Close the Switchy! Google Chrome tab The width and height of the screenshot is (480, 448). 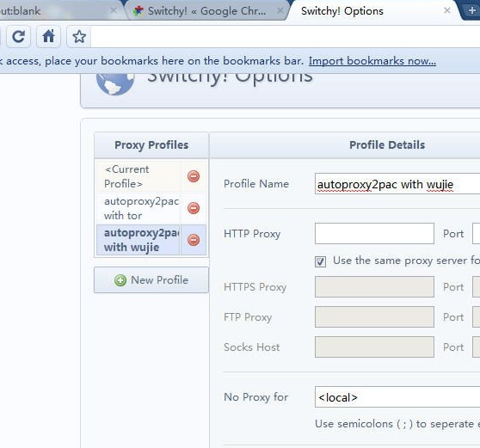280,10
